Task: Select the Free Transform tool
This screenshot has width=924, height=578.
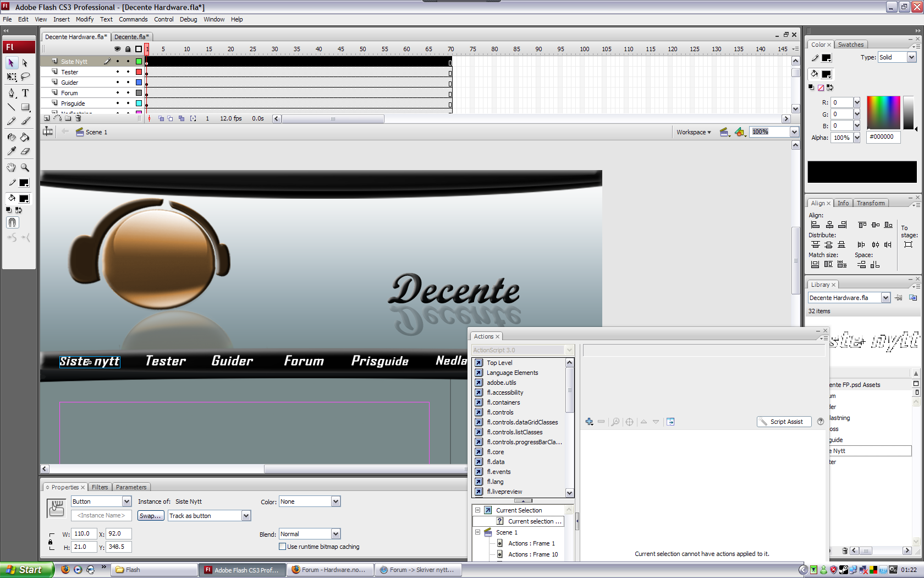Action: coord(12,77)
